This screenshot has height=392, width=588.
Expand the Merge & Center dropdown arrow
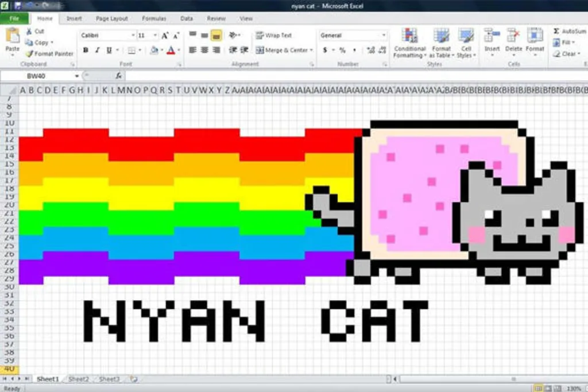tap(312, 50)
